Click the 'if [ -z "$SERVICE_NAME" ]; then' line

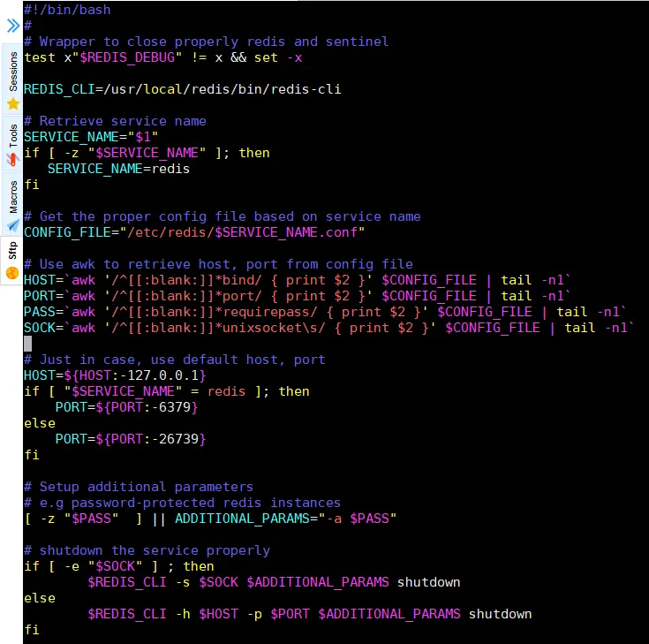coord(147,153)
